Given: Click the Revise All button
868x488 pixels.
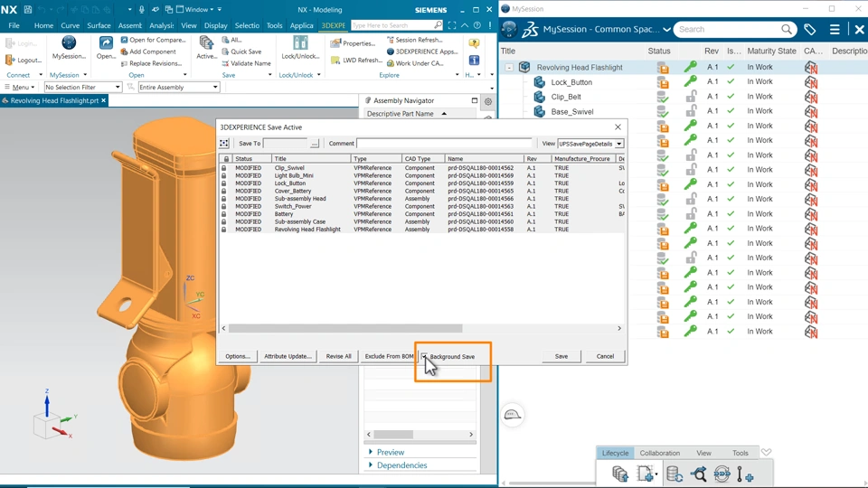Looking at the screenshot, I should coord(339,356).
